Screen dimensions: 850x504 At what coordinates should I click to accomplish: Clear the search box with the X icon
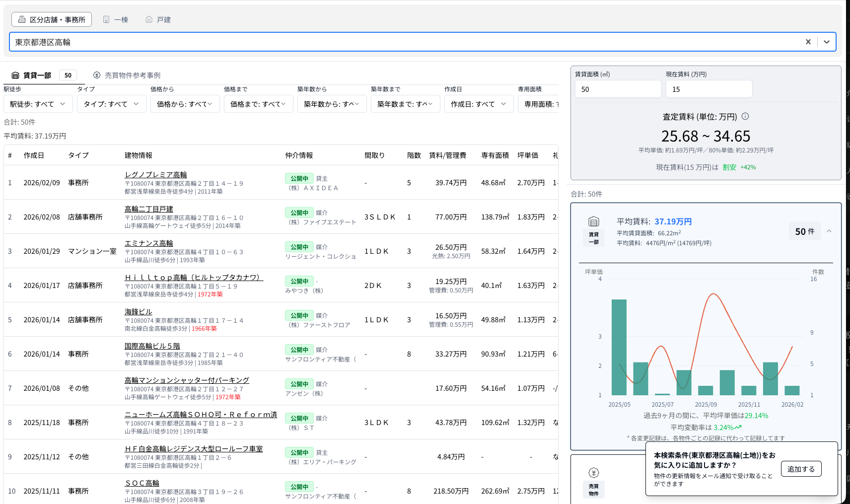(808, 42)
